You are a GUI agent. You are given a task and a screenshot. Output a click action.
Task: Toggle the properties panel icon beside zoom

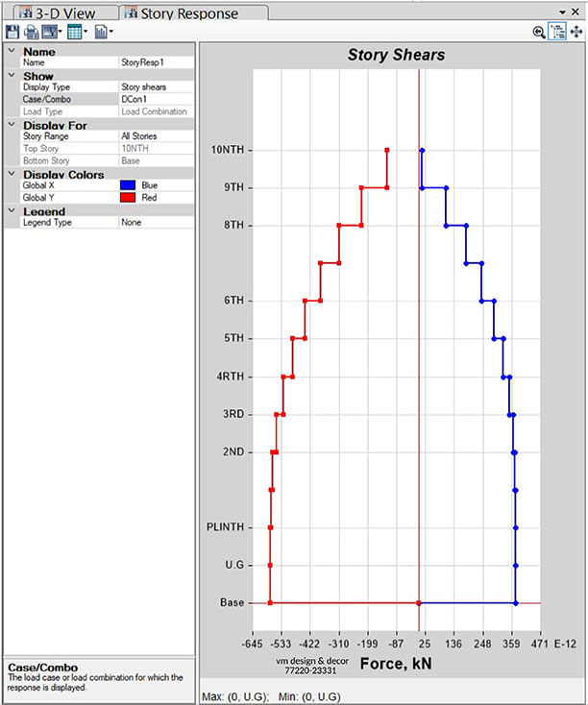point(557,32)
